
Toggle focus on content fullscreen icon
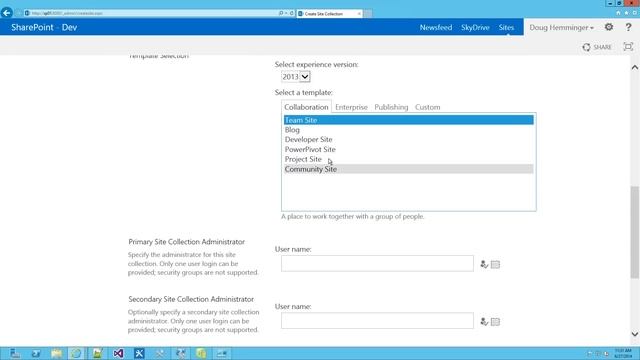(628, 47)
